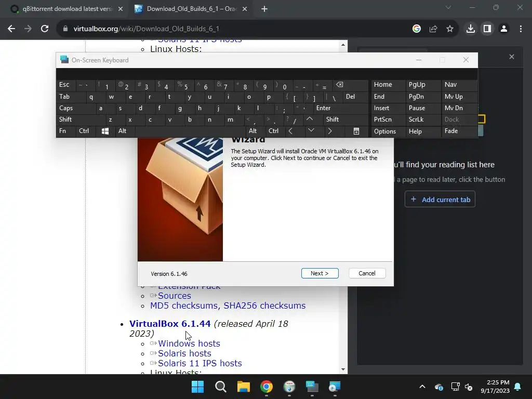Click right arrow key on On-Screen Keyboard
This screenshot has height=399, width=532.
(x=330, y=131)
